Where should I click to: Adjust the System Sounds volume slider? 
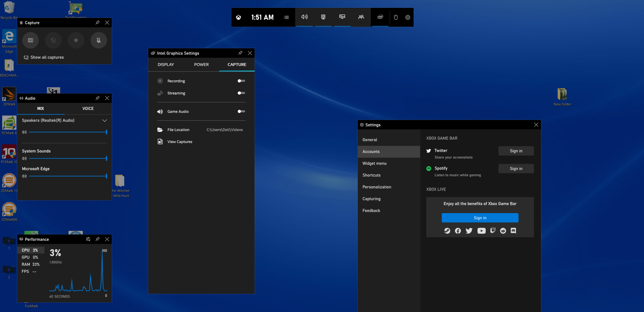68,159
